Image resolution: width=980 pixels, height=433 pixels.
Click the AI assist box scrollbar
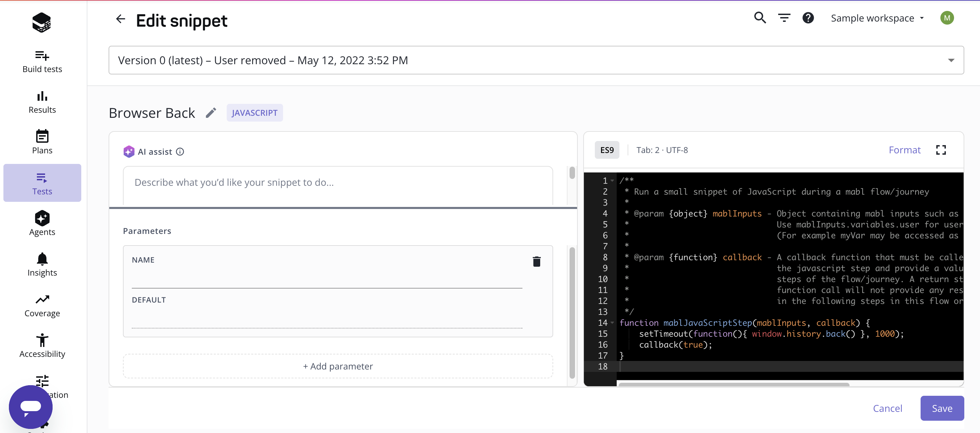pos(572,173)
